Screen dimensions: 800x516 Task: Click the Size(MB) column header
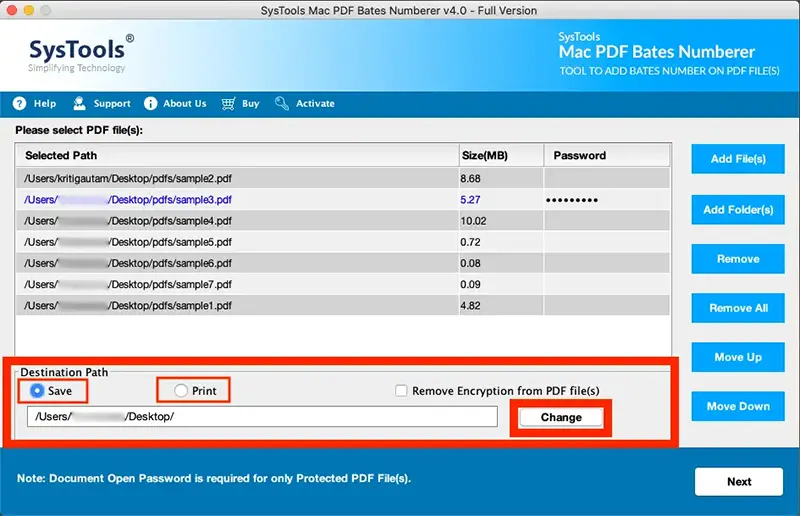(x=501, y=155)
